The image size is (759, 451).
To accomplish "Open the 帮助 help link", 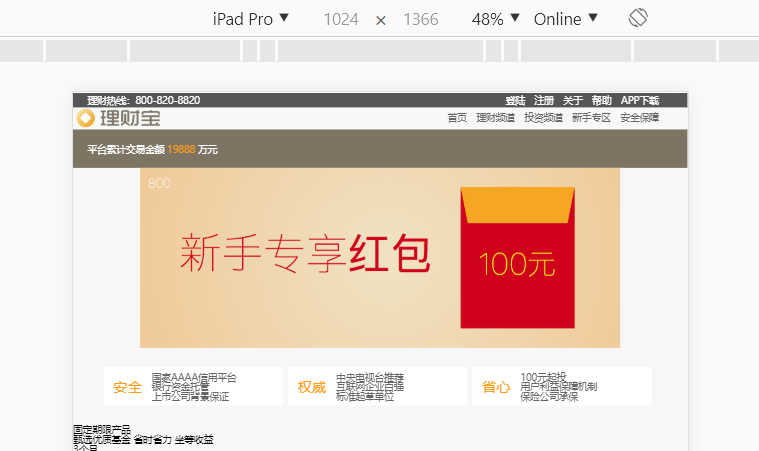I will pos(601,100).
